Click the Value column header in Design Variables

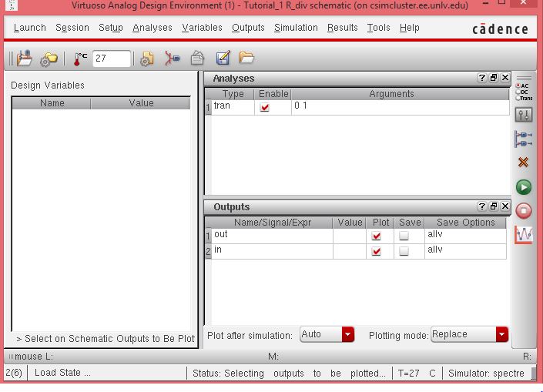(141, 103)
